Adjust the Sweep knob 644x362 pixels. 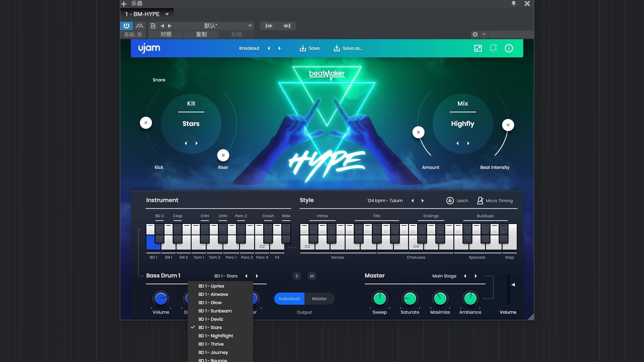pos(380,299)
